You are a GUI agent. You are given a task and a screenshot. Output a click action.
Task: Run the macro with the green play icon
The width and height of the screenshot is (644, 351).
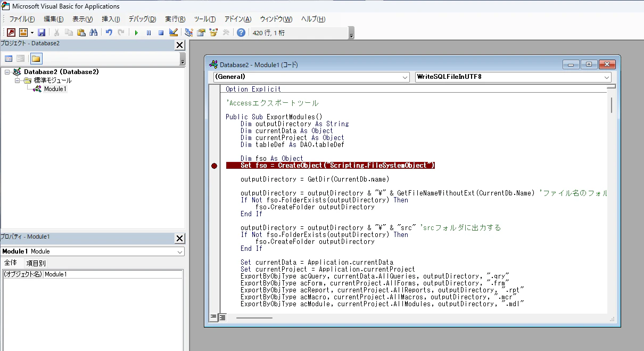pyautogui.click(x=136, y=32)
